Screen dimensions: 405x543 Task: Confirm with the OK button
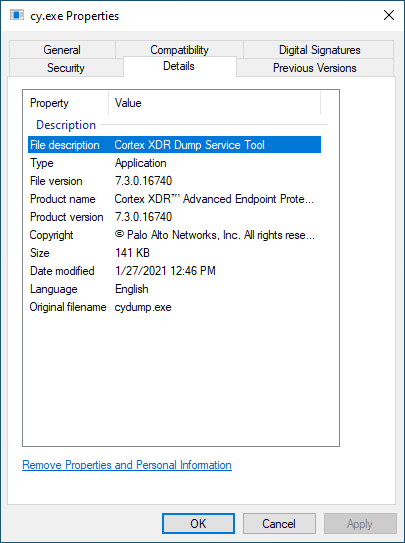point(198,524)
